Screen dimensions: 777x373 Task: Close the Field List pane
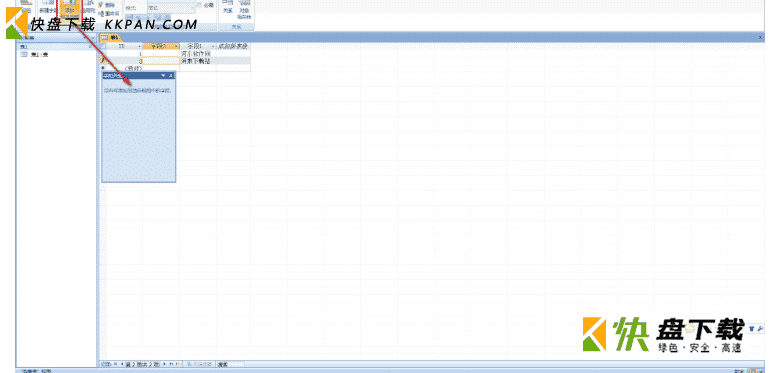pos(171,75)
